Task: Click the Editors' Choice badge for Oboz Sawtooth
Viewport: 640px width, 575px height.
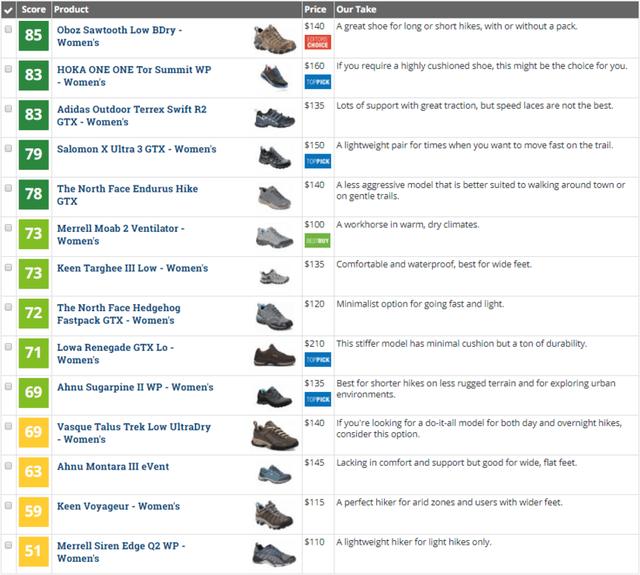Action: [x=316, y=43]
